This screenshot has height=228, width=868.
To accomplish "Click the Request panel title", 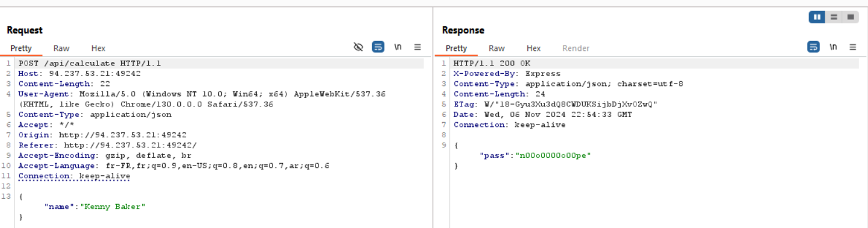I will point(24,30).
